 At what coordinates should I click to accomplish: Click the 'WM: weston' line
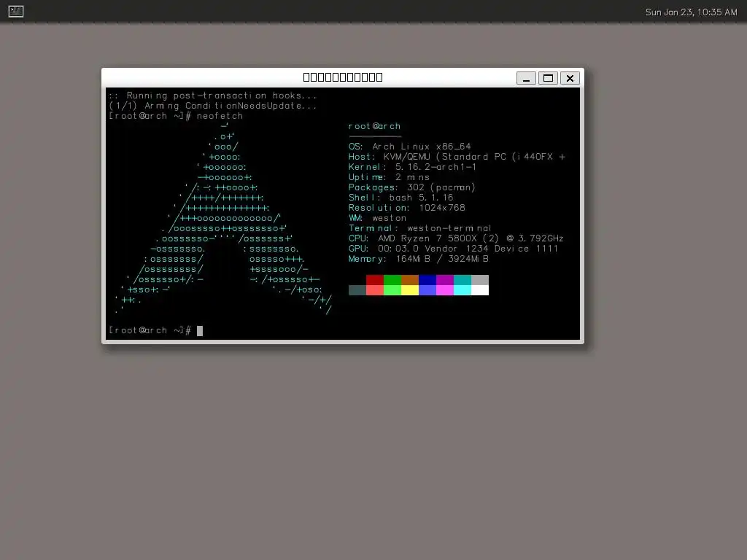pyautogui.click(x=378, y=218)
